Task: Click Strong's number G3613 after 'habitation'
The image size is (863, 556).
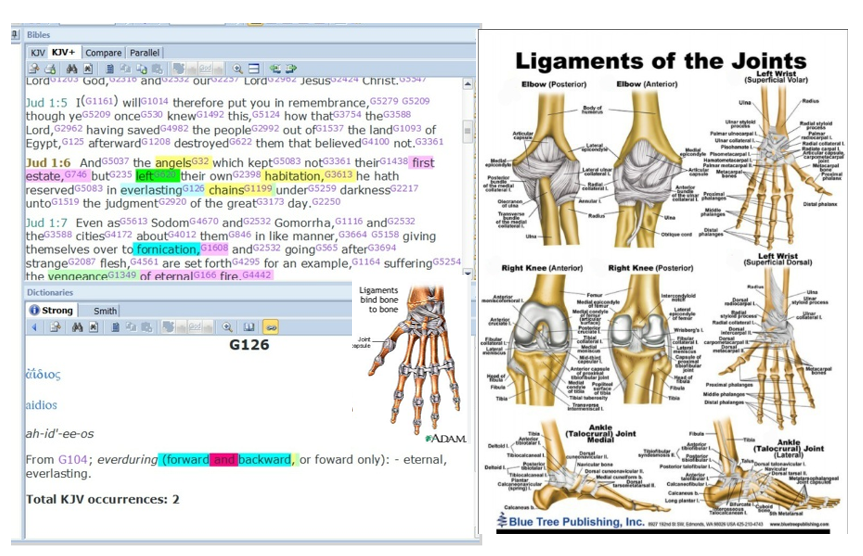Action: 338,175
